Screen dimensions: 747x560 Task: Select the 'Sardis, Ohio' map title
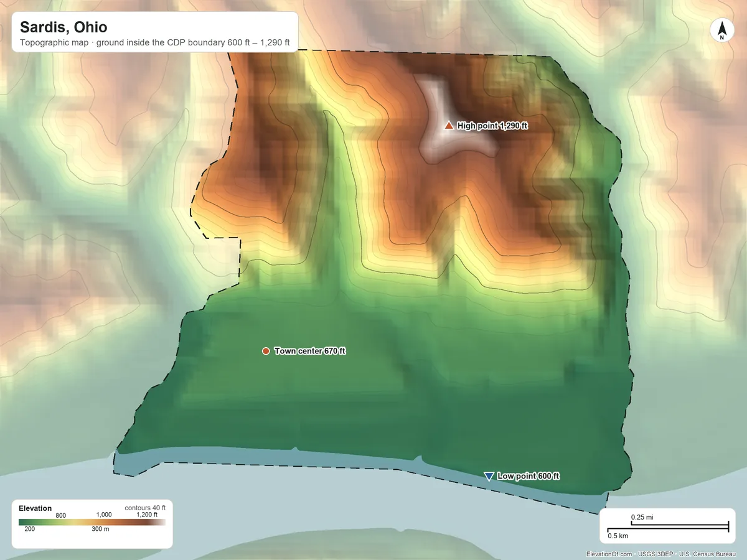tap(63, 27)
